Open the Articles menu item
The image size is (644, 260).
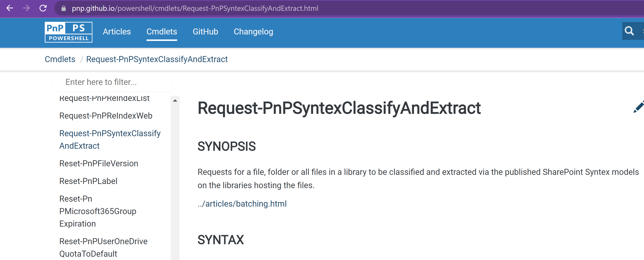(x=117, y=32)
